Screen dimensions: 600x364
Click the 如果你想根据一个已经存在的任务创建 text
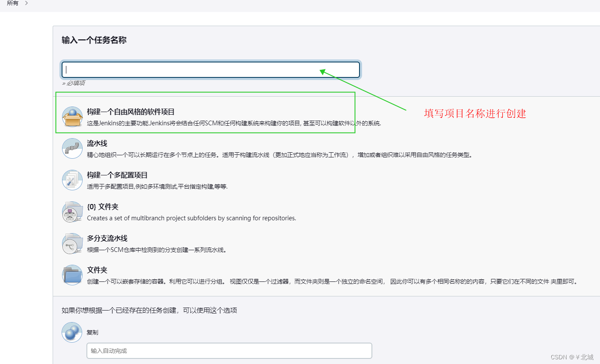coord(149,311)
